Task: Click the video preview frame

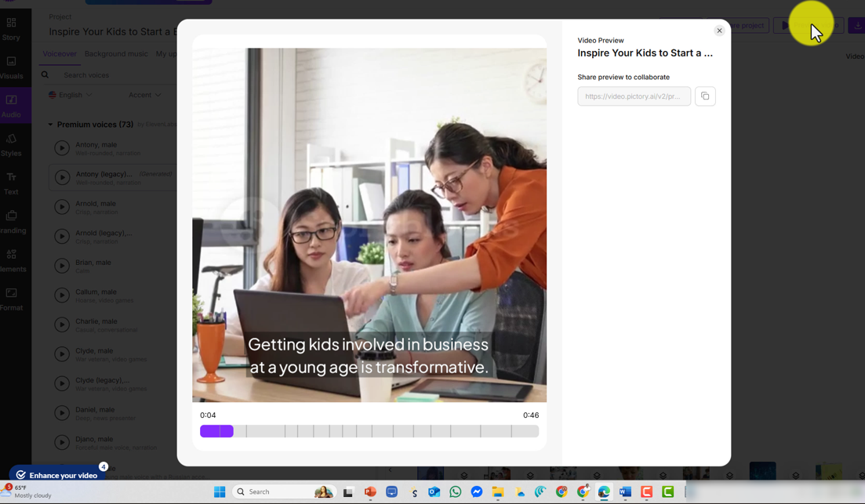Action: click(x=369, y=225)
